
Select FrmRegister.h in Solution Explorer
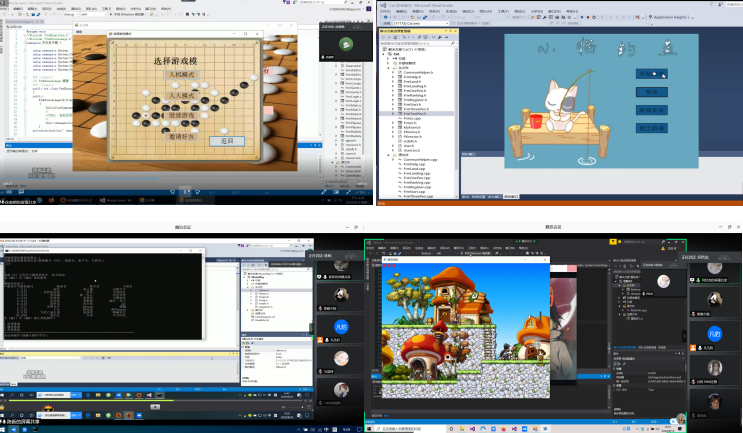click(x=415, y=100)
